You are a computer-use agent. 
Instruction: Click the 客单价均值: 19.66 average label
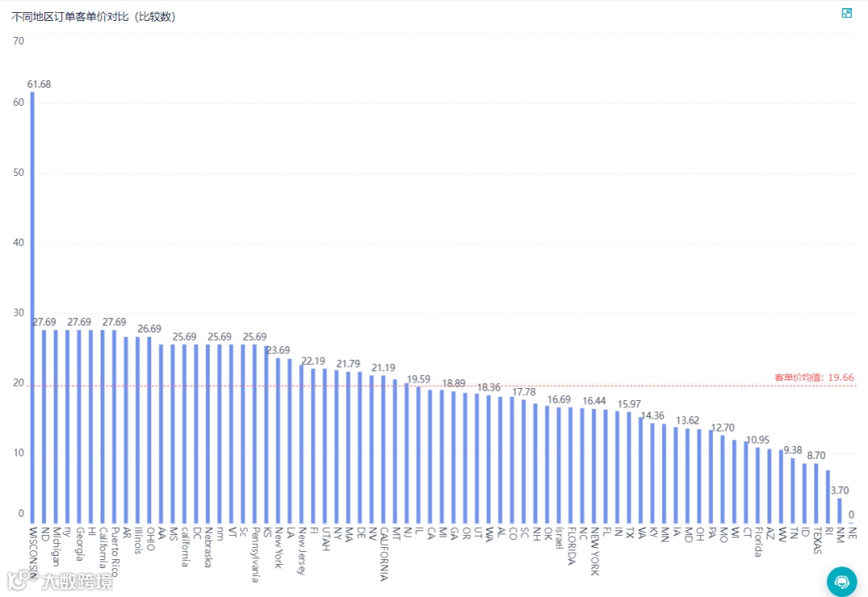click(814, 378)
